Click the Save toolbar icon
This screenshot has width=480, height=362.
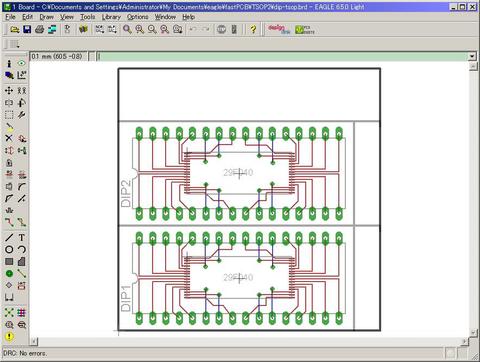coord(27,29)
